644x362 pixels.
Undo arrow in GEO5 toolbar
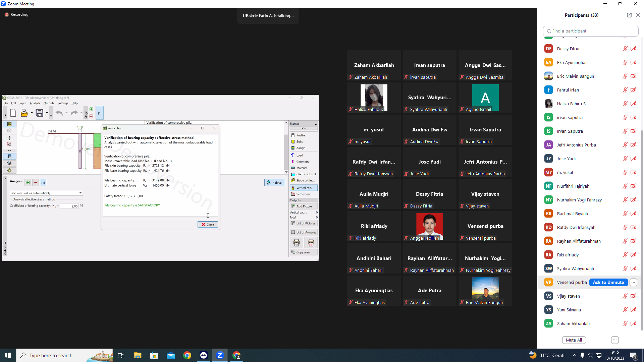click(59, 113)
